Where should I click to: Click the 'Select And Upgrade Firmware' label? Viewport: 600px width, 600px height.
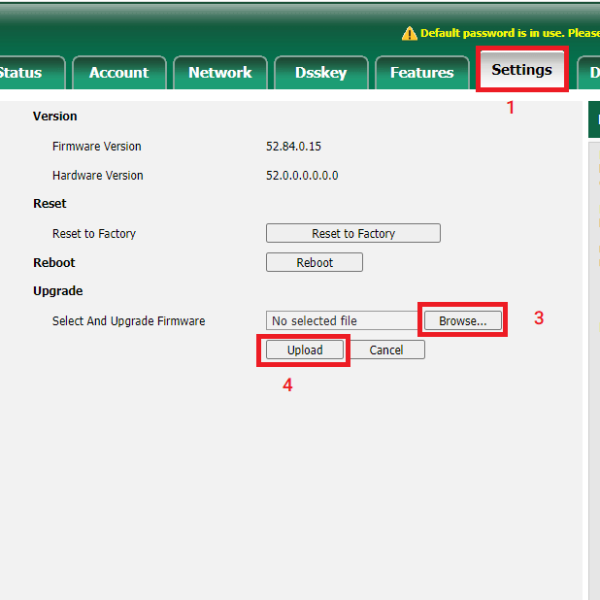[x=128, y=321]
